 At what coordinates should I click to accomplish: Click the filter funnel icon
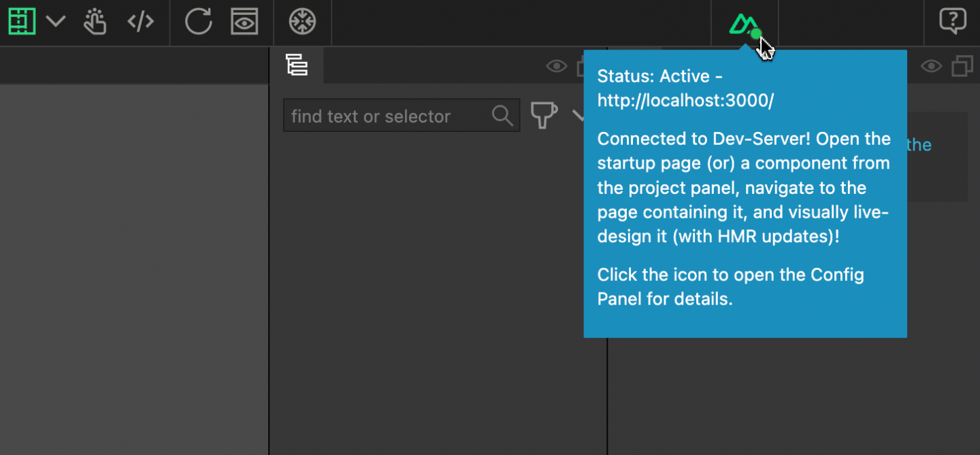coord(544,116)
